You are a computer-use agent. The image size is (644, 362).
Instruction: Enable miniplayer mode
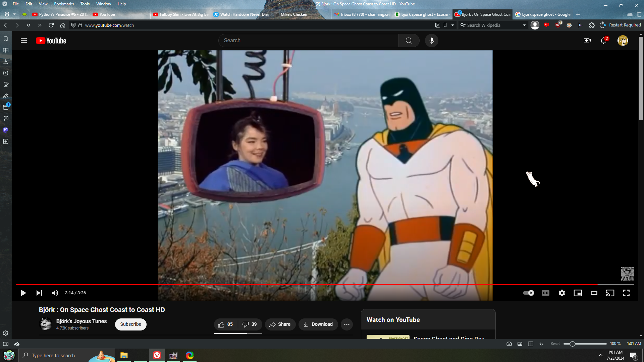(578, 293)
